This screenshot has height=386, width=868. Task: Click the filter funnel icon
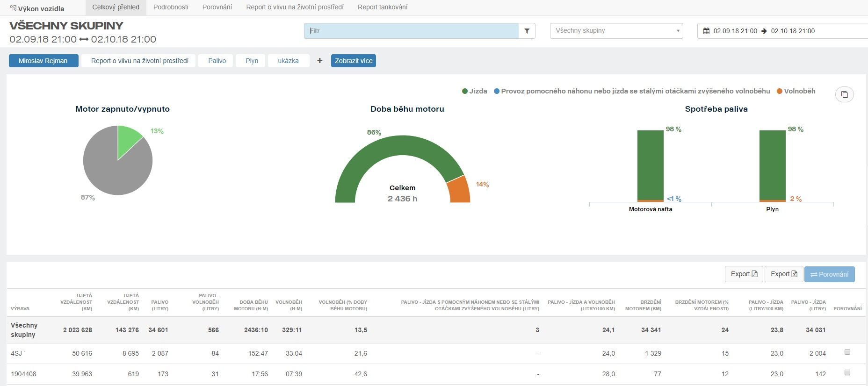coord(527,31)
